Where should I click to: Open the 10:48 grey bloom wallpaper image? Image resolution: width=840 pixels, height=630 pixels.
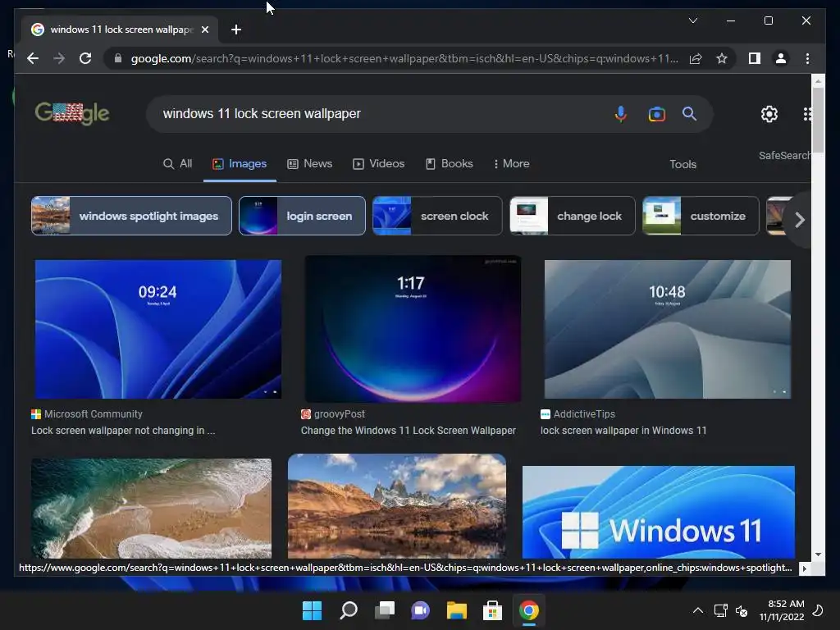[x=668, y=329]
